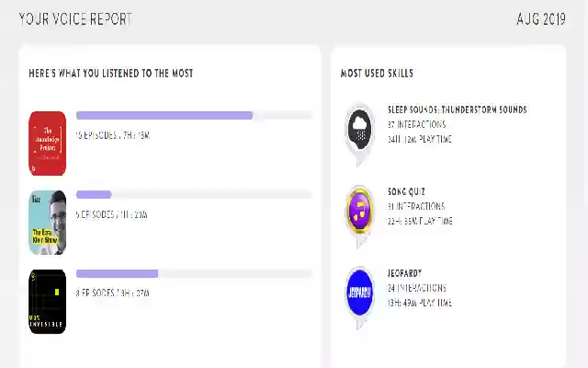588x368 pixels.
Task: Click the 5 episodes listening stats text
Action: pos(112,214)
